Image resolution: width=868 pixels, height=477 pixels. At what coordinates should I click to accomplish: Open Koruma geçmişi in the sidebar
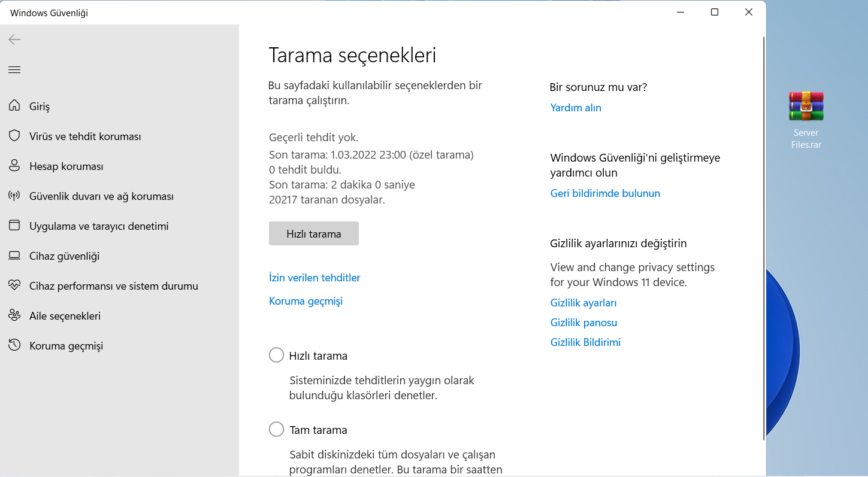point(66,346)
